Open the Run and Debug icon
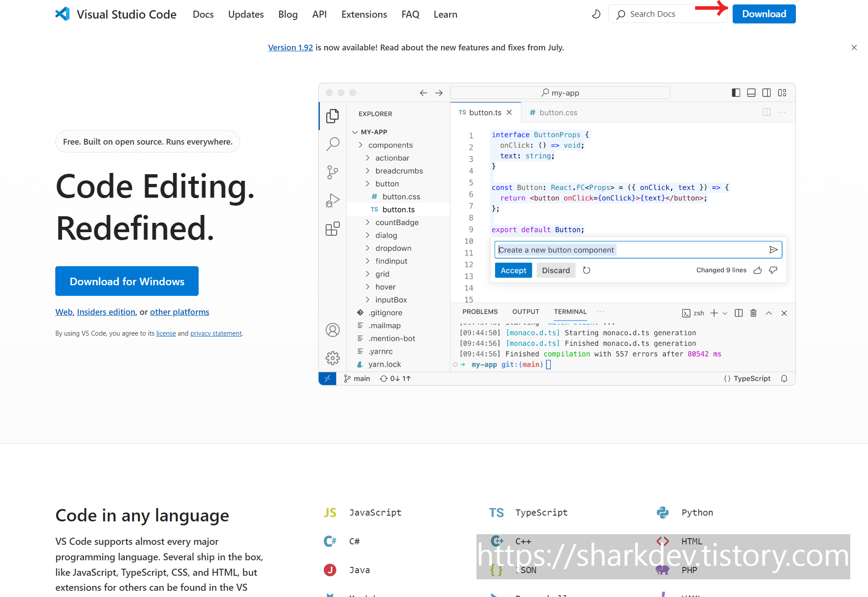The image size is (868, 597). click(x=333, y=200)
